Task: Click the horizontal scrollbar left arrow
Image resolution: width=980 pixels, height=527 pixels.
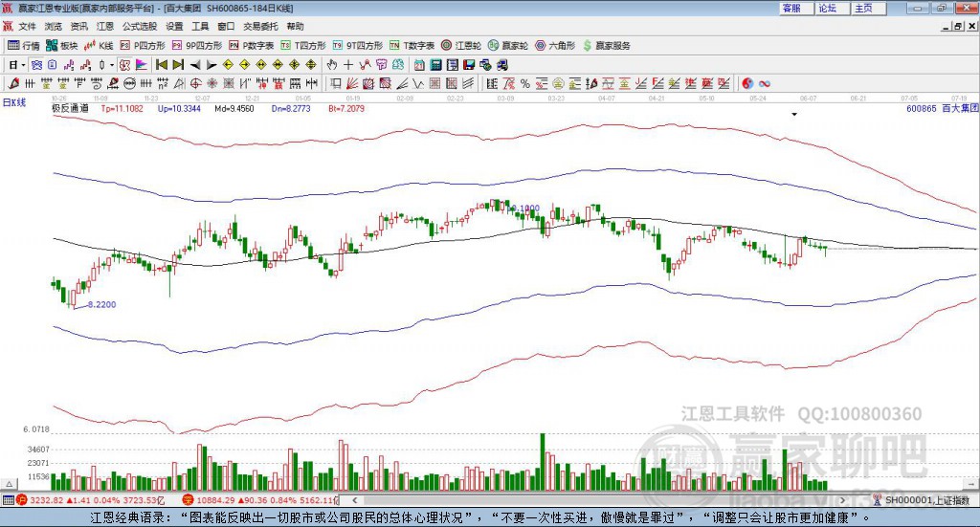Action: tap(355, 500)
